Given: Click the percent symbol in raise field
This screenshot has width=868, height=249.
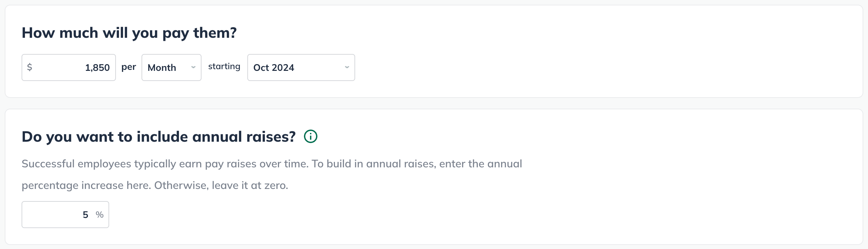Looking at the screenshot, I should (x=99, y=215).
